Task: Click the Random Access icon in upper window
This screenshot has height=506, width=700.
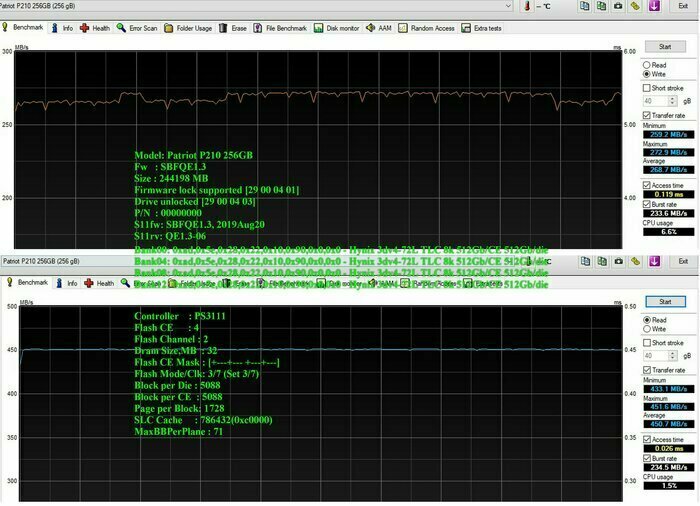Action: click(403, 28)
